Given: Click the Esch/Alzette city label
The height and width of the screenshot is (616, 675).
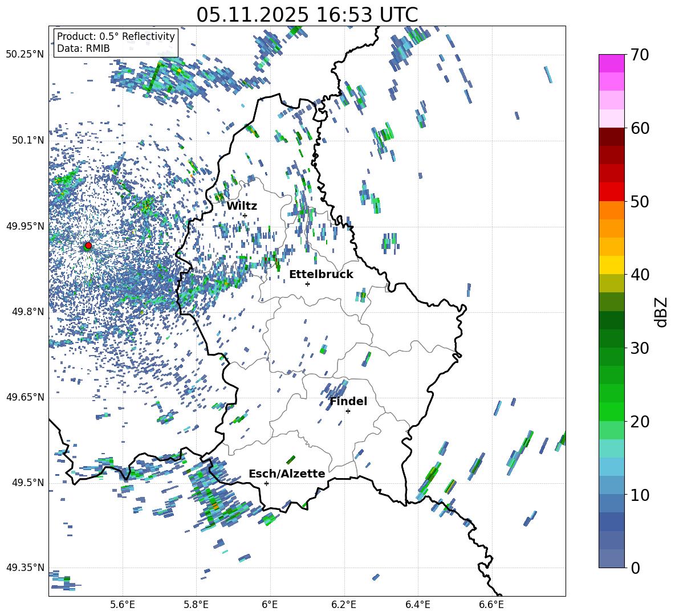Looking at the screenshot, I should tap(287, 474).
